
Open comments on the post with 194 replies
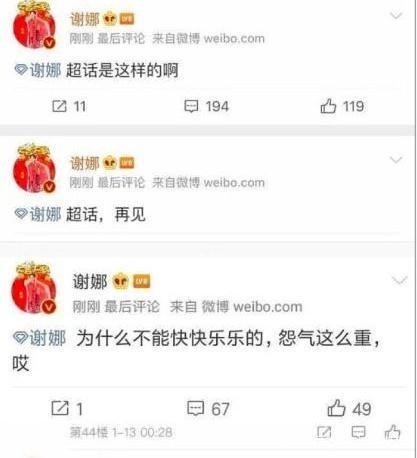coord(206,106)
